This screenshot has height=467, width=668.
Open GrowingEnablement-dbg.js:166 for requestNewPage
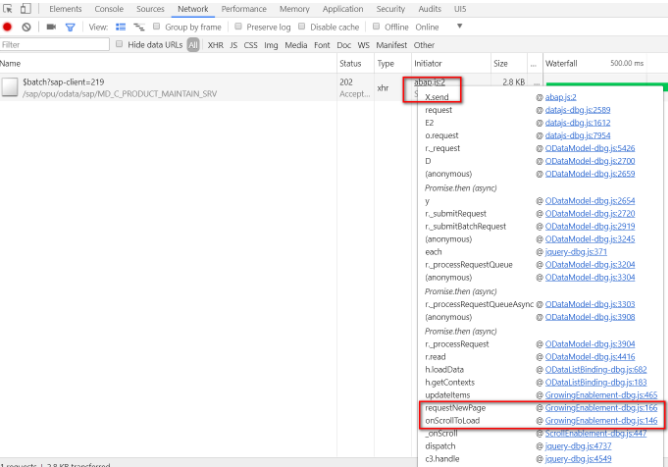[601, 408]
